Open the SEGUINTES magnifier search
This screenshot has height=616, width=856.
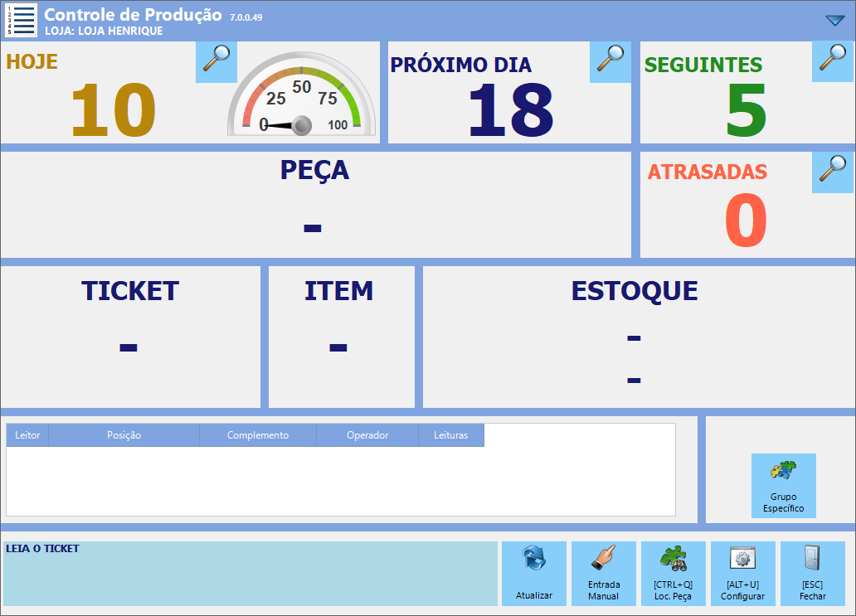(833, 61)
